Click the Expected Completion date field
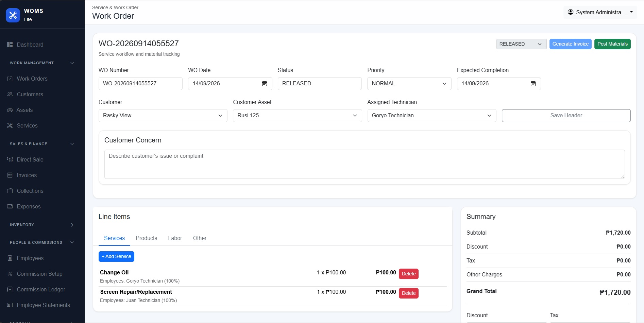This screenshot has width=644, height=323. [x=499, y=84]
